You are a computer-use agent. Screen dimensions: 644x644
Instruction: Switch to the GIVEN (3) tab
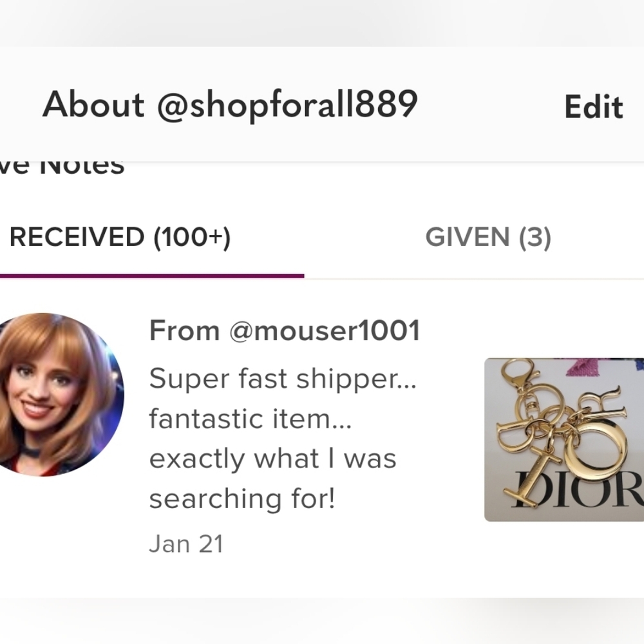click(x=488, y=238)
